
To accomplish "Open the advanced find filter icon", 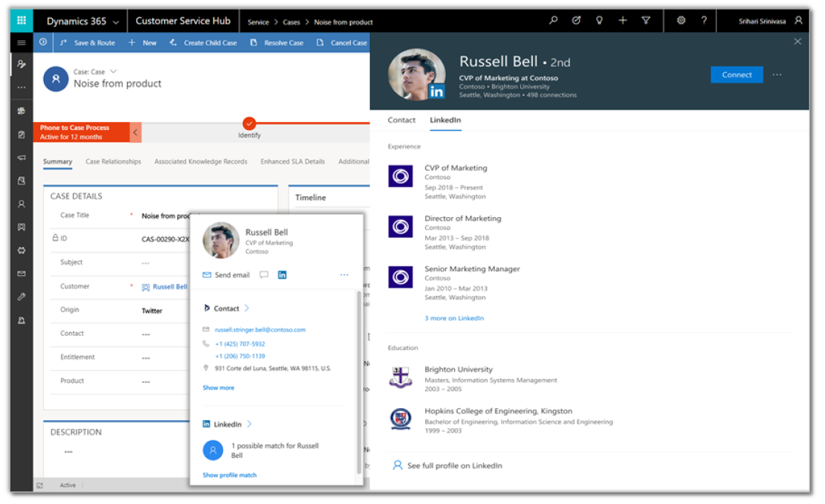I will (646, 21).
